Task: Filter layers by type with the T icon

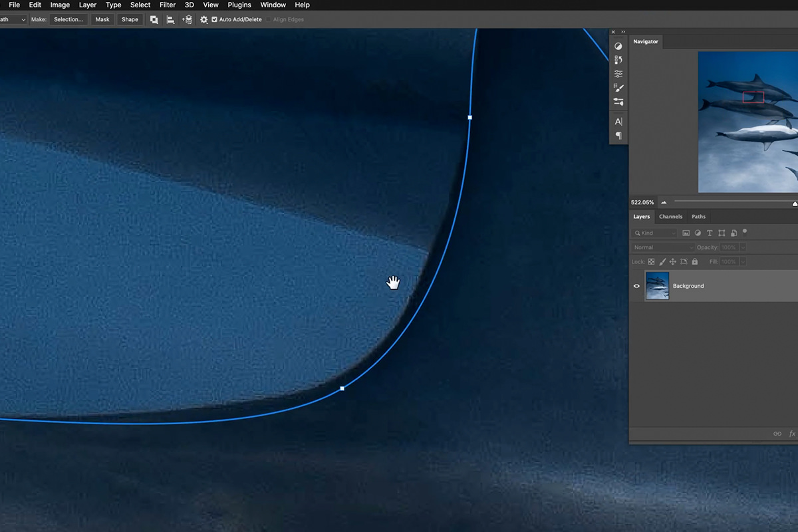Action: [x=710, y=233]
